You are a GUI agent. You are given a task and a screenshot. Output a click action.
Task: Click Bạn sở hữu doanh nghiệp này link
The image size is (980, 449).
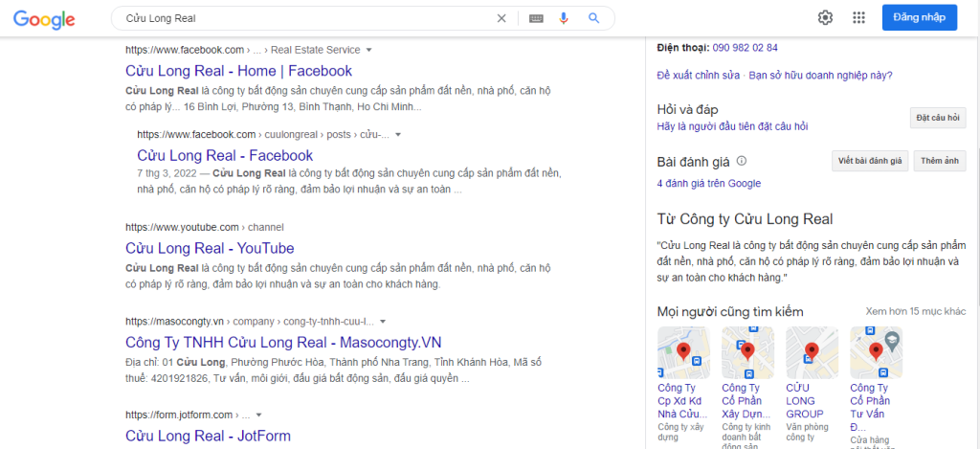click(820, 75)
